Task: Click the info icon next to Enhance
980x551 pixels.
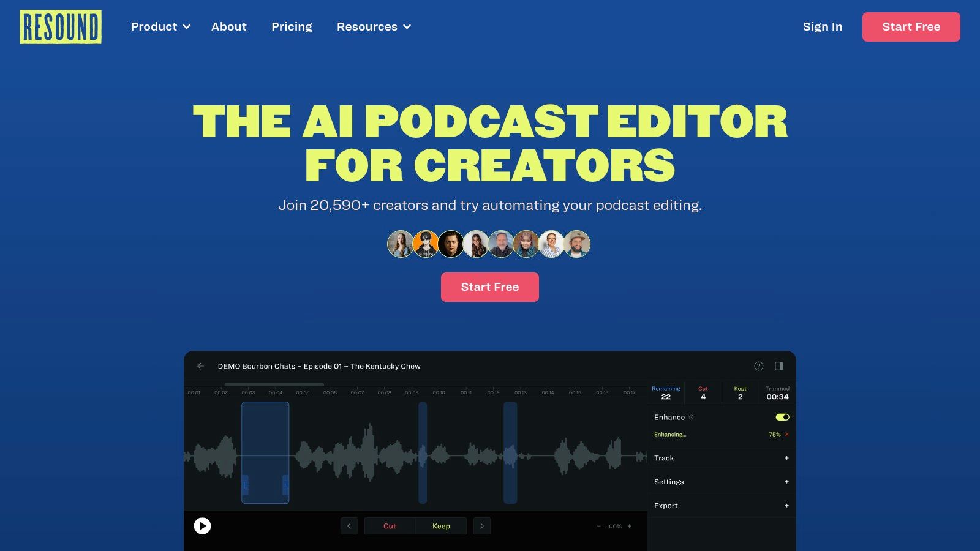Action: tap(692, 418)
